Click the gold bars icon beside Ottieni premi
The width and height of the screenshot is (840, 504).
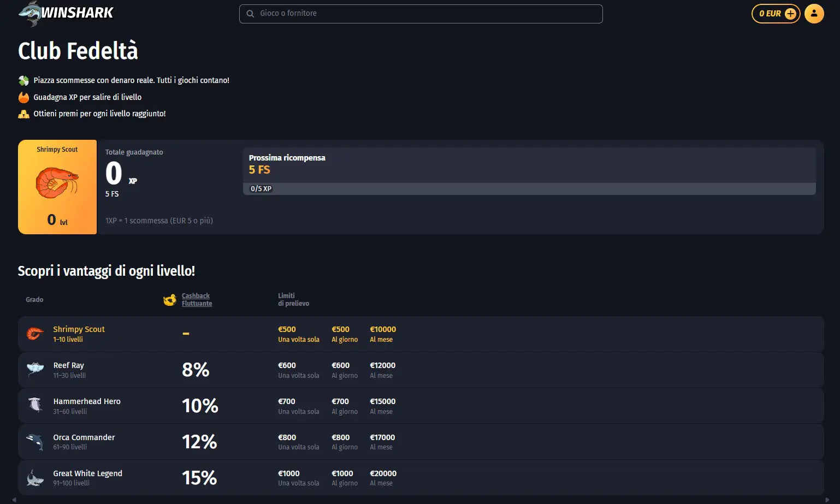23,114
